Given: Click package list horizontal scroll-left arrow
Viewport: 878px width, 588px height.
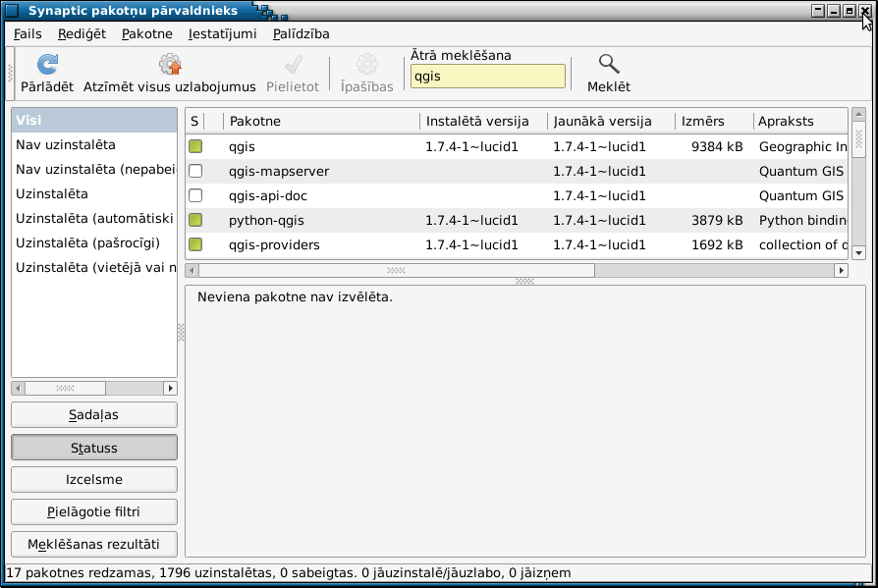Looking at the screenshot, I should (x=192, y=271).
